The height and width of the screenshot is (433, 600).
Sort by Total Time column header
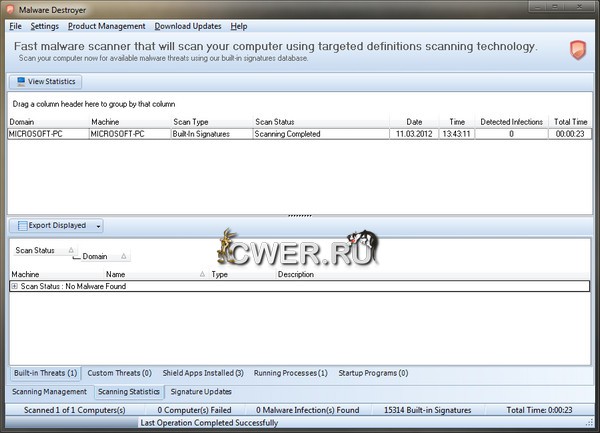click(x=570, y=122)
